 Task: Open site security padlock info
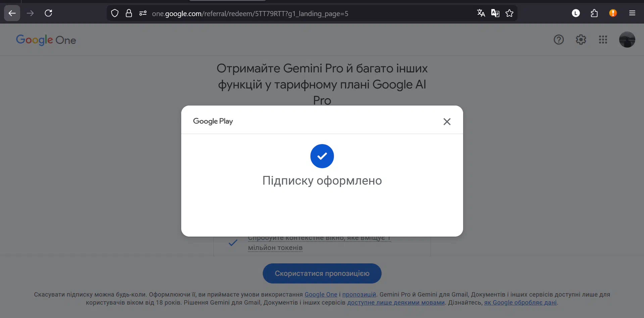[129, 13]
